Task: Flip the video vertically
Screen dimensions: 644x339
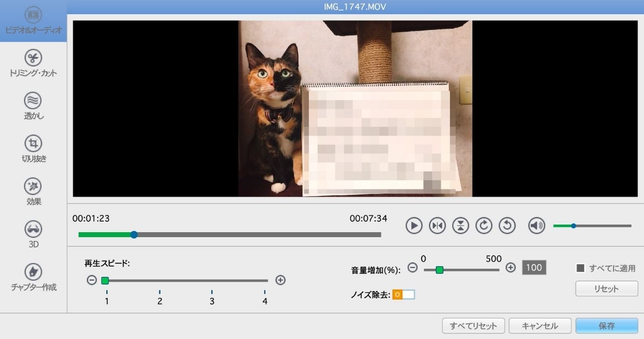Action: point(460,226)
